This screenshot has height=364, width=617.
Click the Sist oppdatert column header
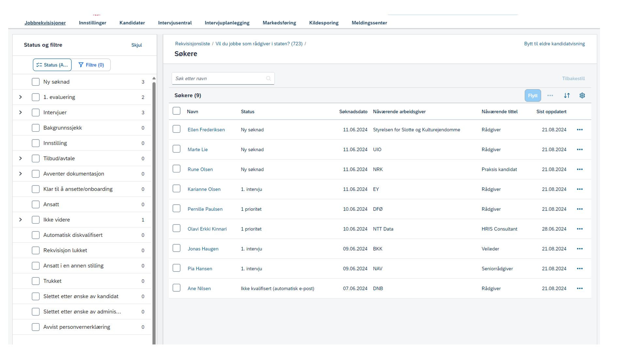pyautogui.click(x=551, y=111)
